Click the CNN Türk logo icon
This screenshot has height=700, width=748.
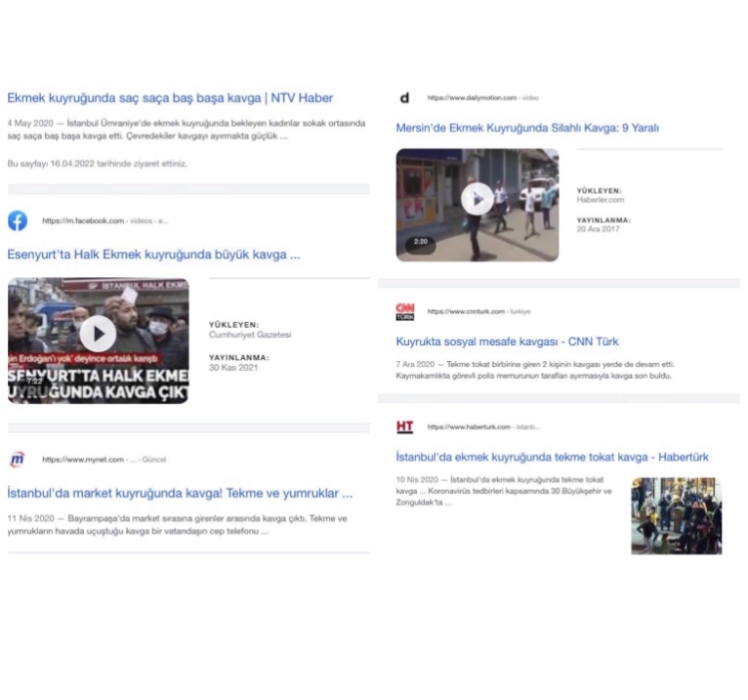pos(405,312)
